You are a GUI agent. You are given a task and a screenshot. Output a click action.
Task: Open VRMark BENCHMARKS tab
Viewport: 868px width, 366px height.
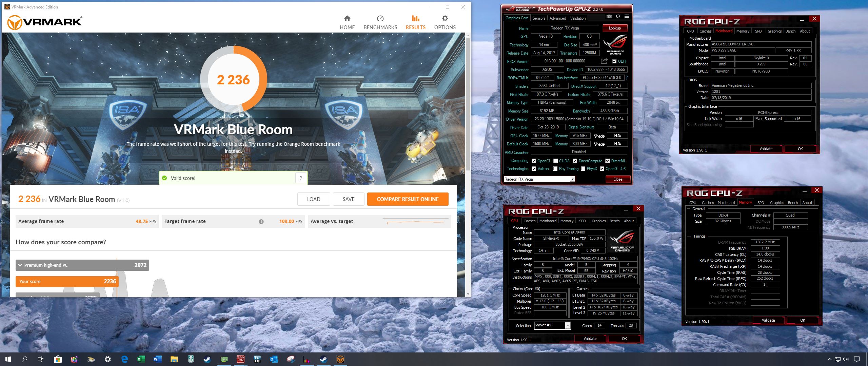[x=380, y=22]
